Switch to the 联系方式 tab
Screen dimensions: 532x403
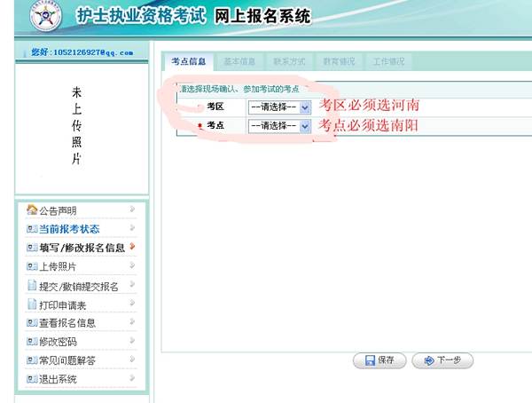pyautogui.click(x=289, y=62)
